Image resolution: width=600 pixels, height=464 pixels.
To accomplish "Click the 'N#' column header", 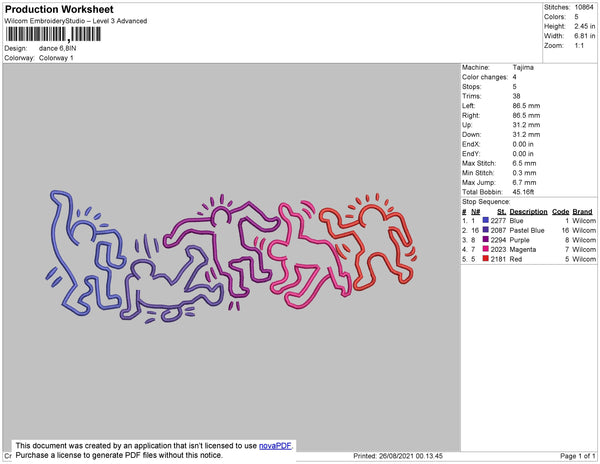I will pyautogui.click(x=476, y=212).
